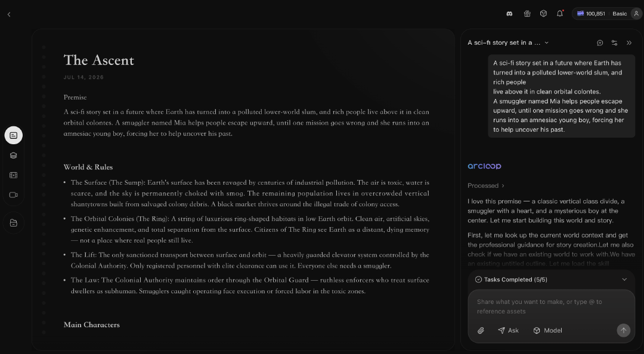Open the user profile avatar
Screen dimensions: 644x354
pos(636,14)
